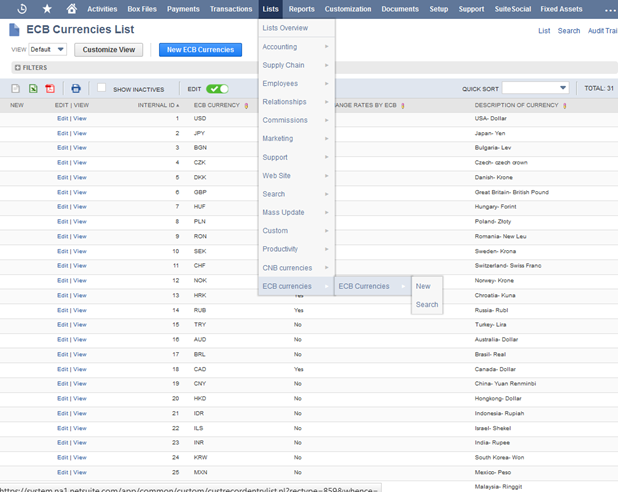Click the New ECB Currencies button
Screen dimensions: 618x492
click(x=200, y=49)
